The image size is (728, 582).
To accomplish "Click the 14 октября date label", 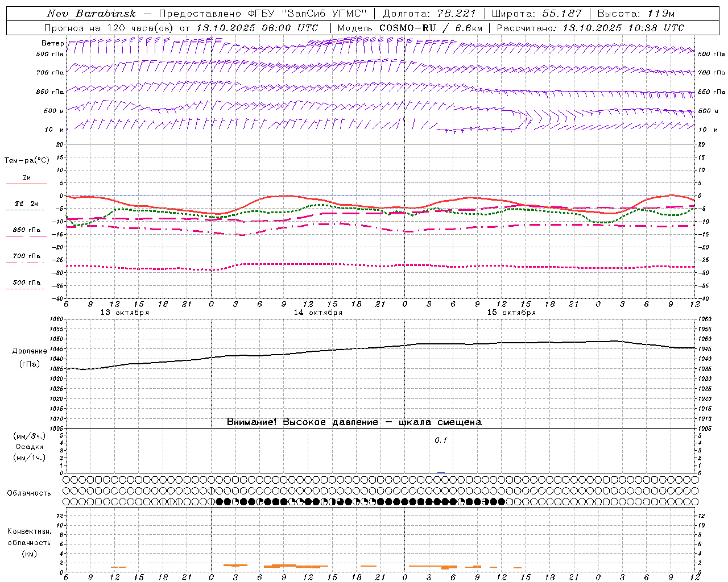I will click(318, 313).
